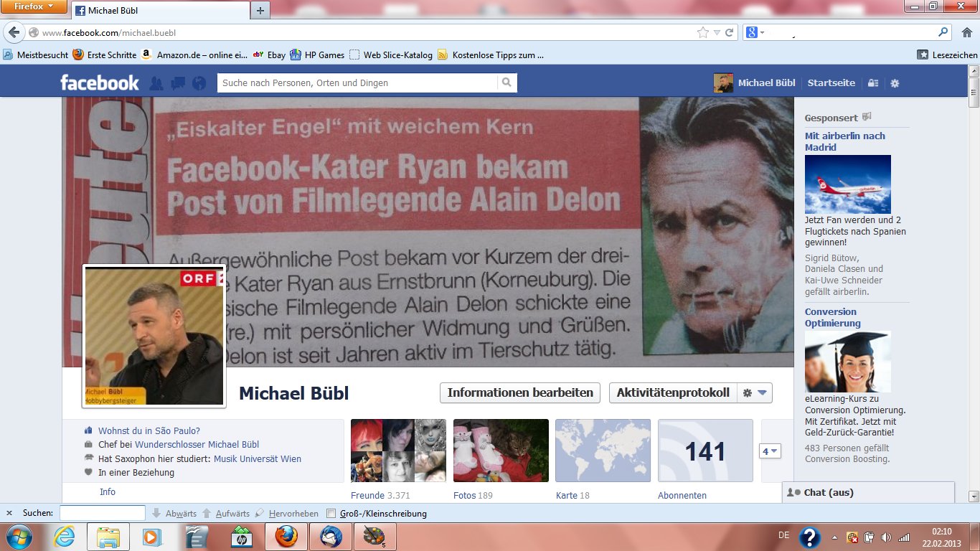
Task: Open 'Mit airberlin nach Madrid' ad
Action: click(x=845, y=141)
